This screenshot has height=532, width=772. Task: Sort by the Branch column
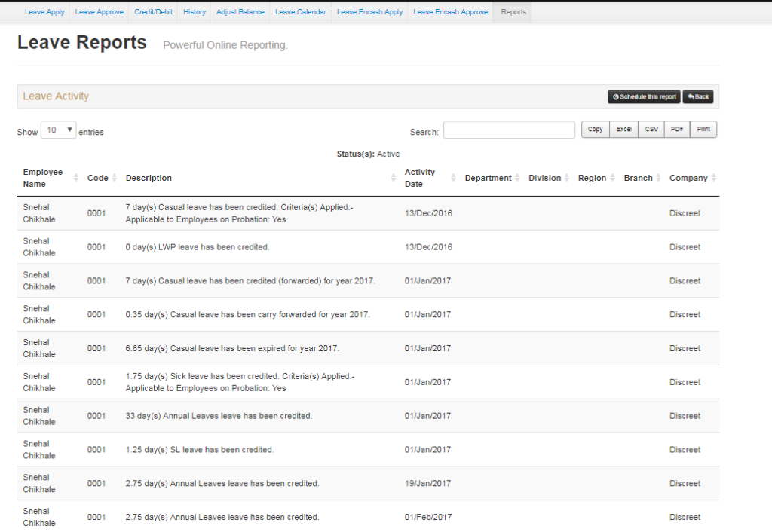pyautogui.click(x=639, y=178)
